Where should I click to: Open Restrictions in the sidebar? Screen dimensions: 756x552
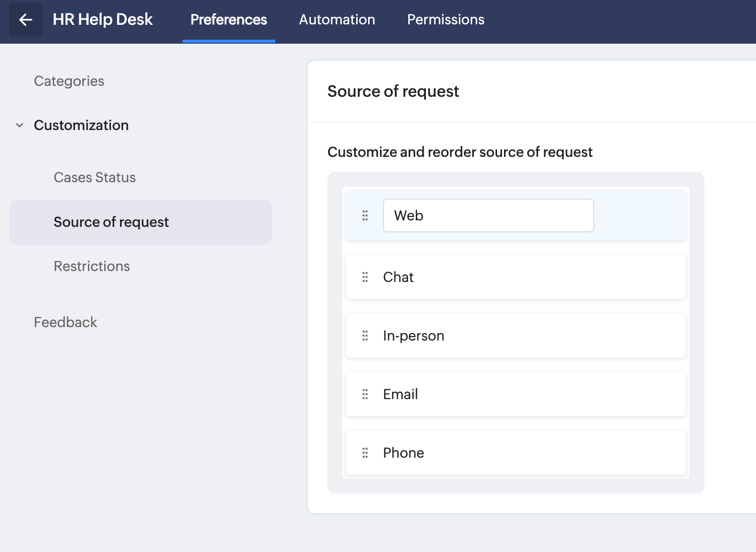[92, 266]
